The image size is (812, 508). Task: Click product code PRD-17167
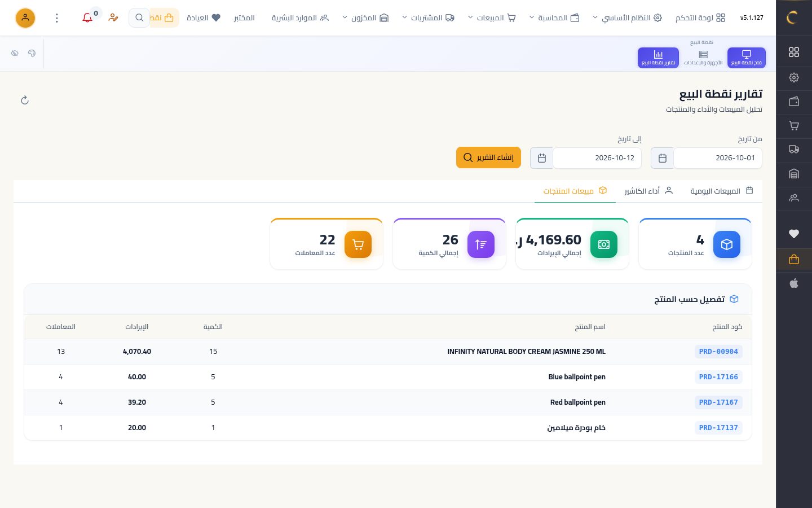(718, 402)
